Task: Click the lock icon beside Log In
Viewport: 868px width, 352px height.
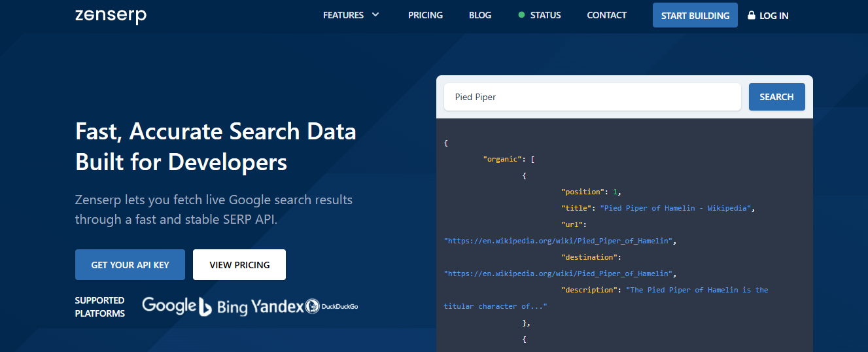Action: (751, 15)
